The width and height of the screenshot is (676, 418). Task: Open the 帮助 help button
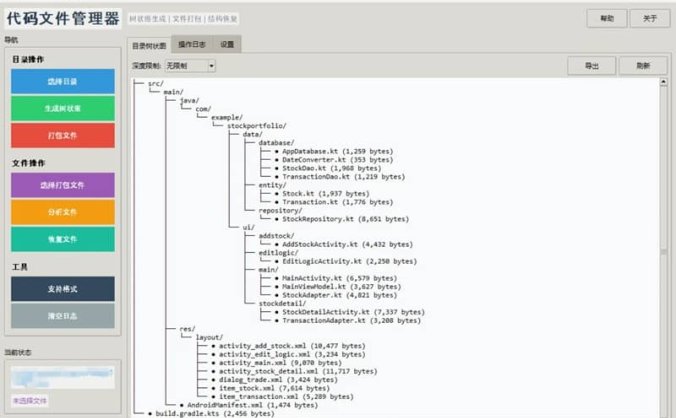pos(606,18)
